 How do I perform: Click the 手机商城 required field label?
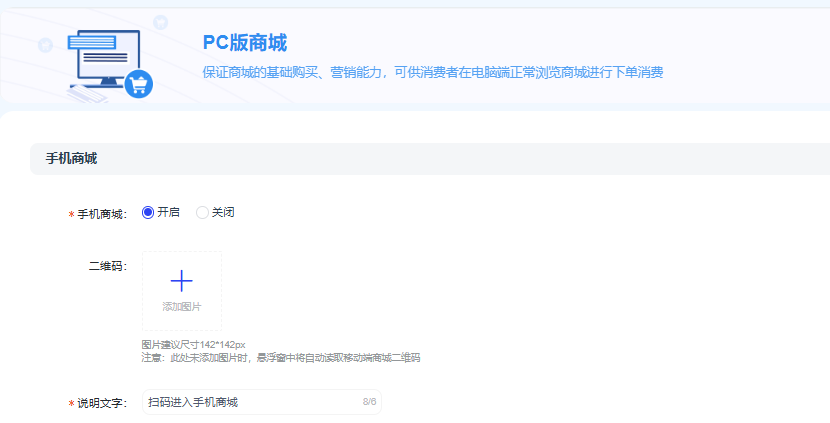coord(102,214)
